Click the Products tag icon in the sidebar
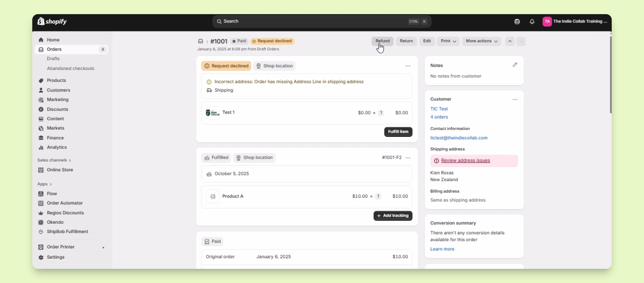 click(41, 81)
